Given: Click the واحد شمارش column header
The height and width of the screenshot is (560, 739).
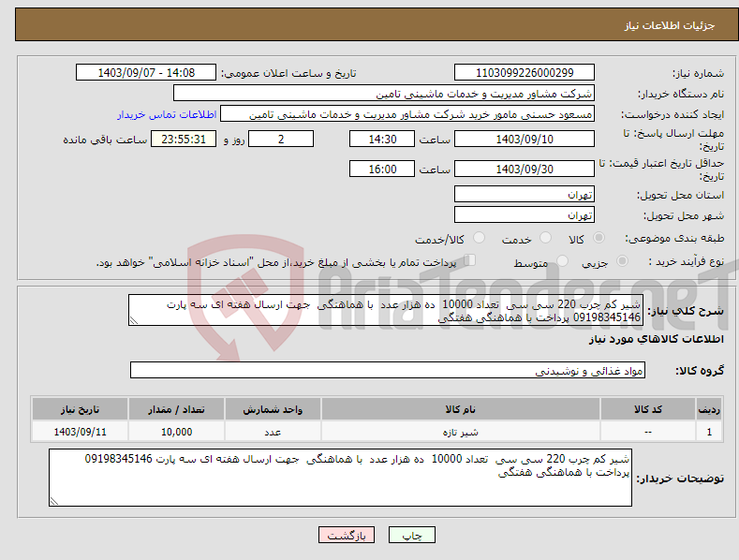Looking at the screenshot, I should 273,409.
